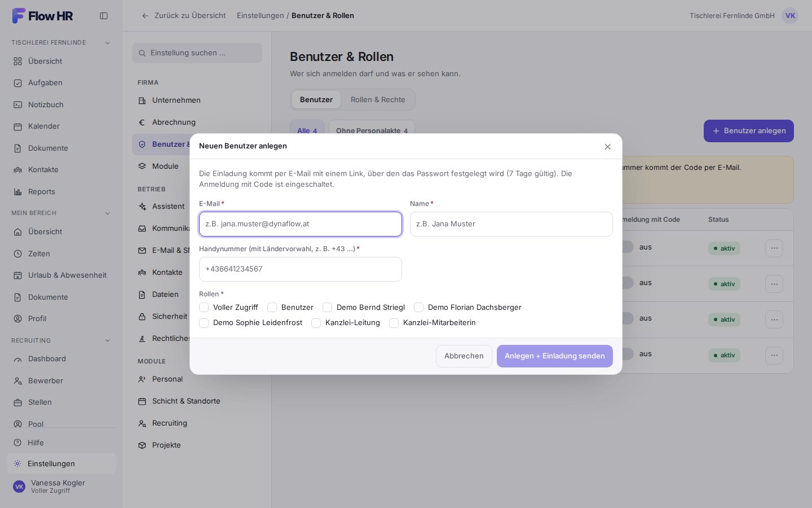Click the Notizbuch icon in sidebar
This screenshot has width=812, height=508.
[x=17, y=105]
